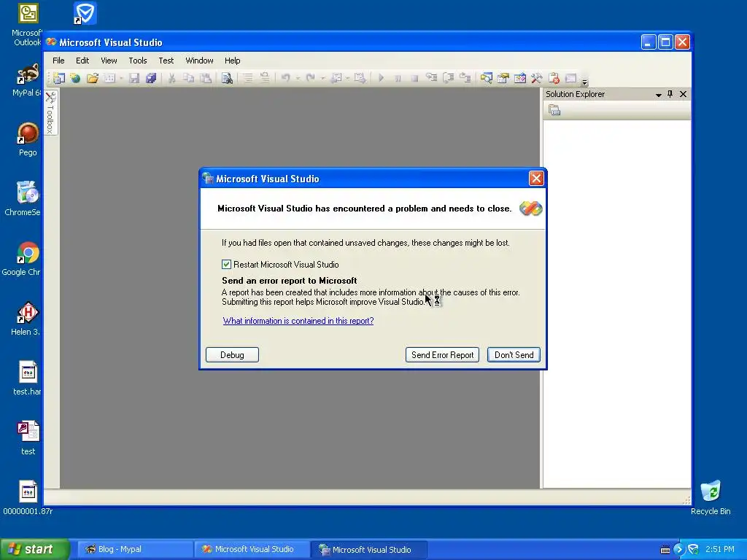Open the Redo history dropdown arrow
The image size is (747, 560).
click(322, 78)
